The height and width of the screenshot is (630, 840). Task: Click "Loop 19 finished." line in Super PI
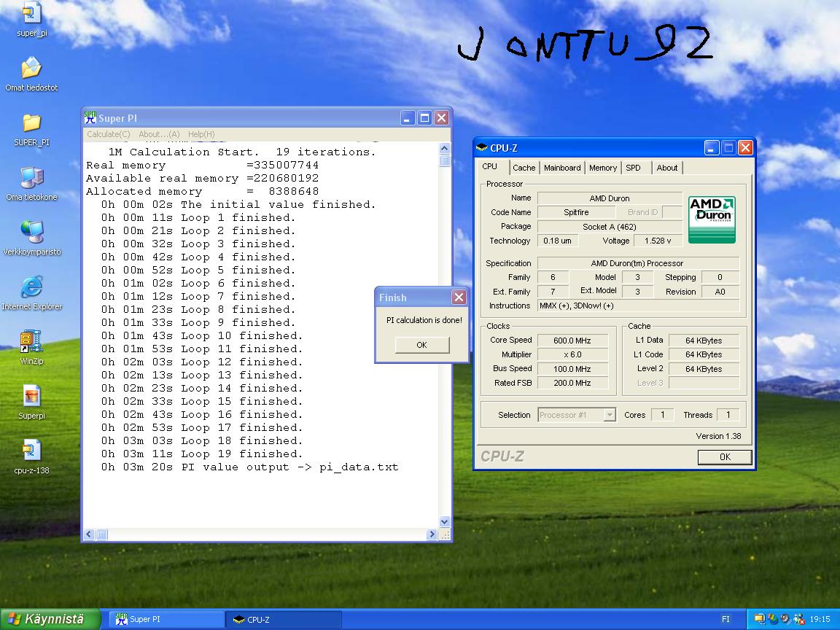pos(202,454)
